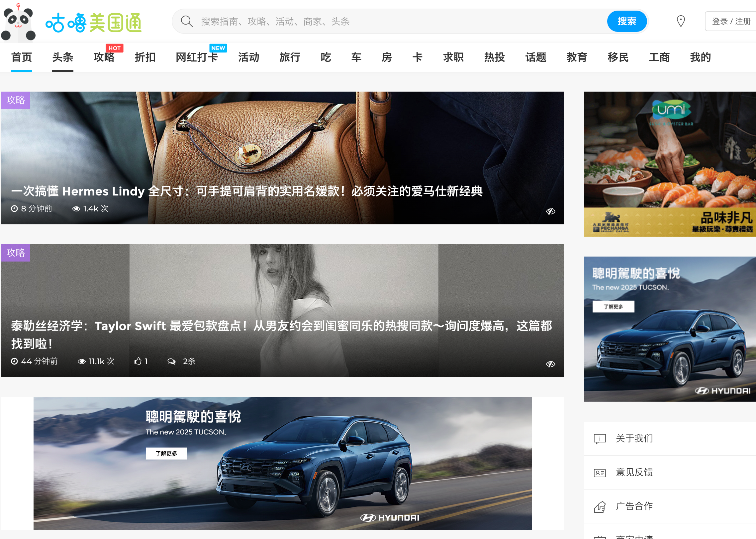Click the 广告合作 icon in sidebar
This screenshot has height=539, width=756.
click(600, 506)
